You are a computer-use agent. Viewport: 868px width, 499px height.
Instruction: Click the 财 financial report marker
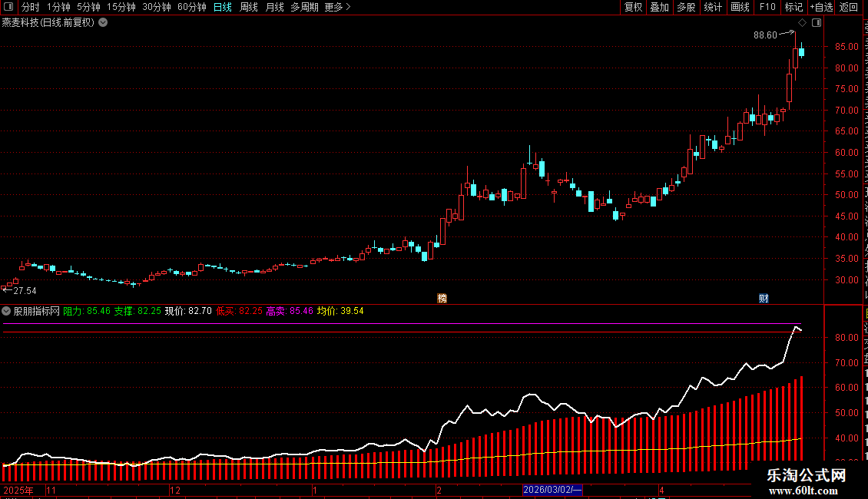[764, 298]
